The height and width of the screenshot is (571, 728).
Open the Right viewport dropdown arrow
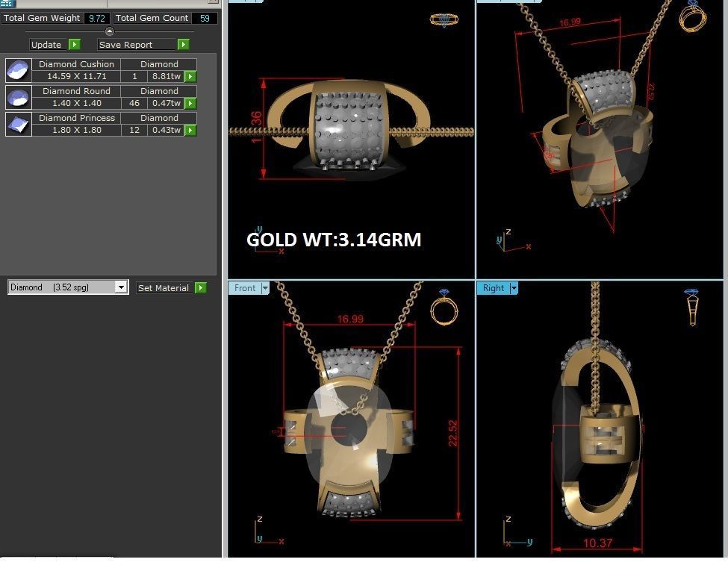tap(514, 288)
